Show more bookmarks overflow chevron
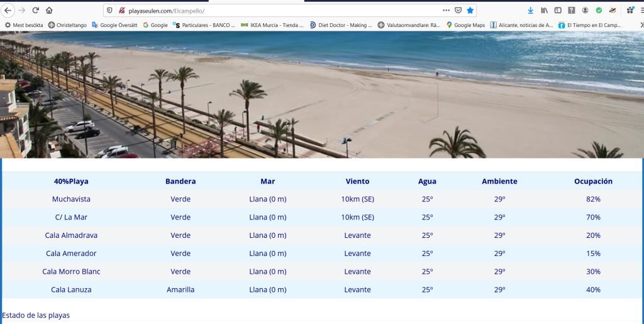Screen dimensions: 644x324 click(641, 25)
